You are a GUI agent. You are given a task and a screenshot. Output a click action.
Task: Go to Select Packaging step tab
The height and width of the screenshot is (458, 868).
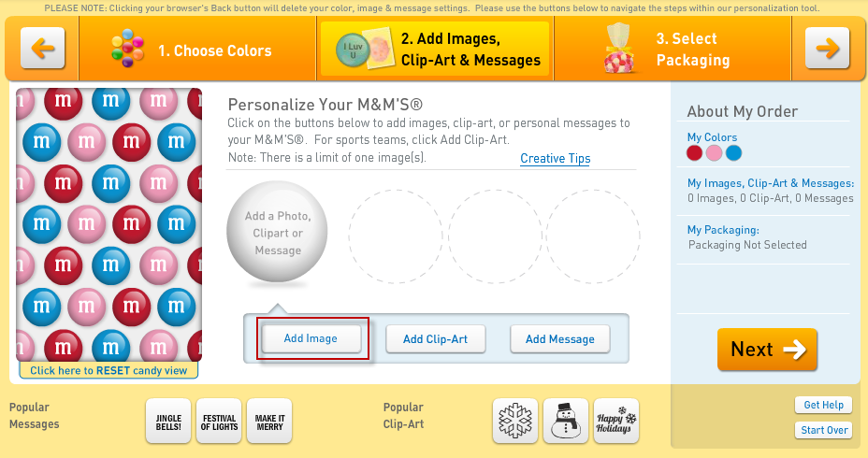coord(673,49)
